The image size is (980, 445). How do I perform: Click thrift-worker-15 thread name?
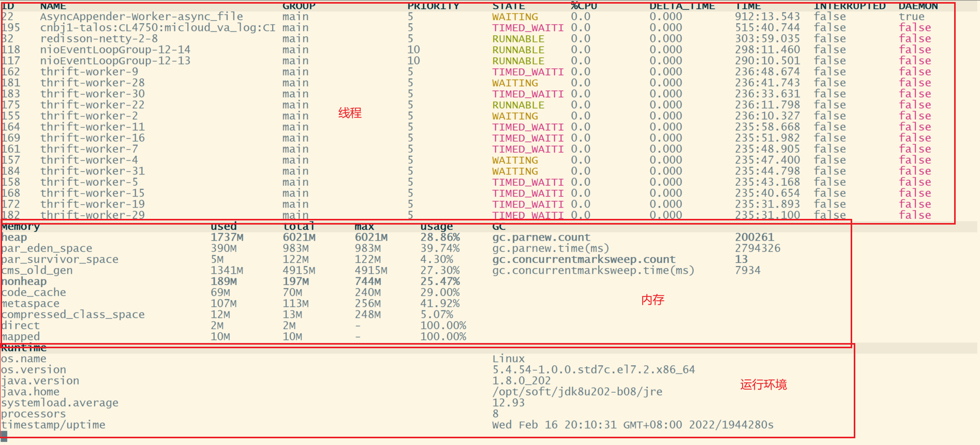click(93, 193)
